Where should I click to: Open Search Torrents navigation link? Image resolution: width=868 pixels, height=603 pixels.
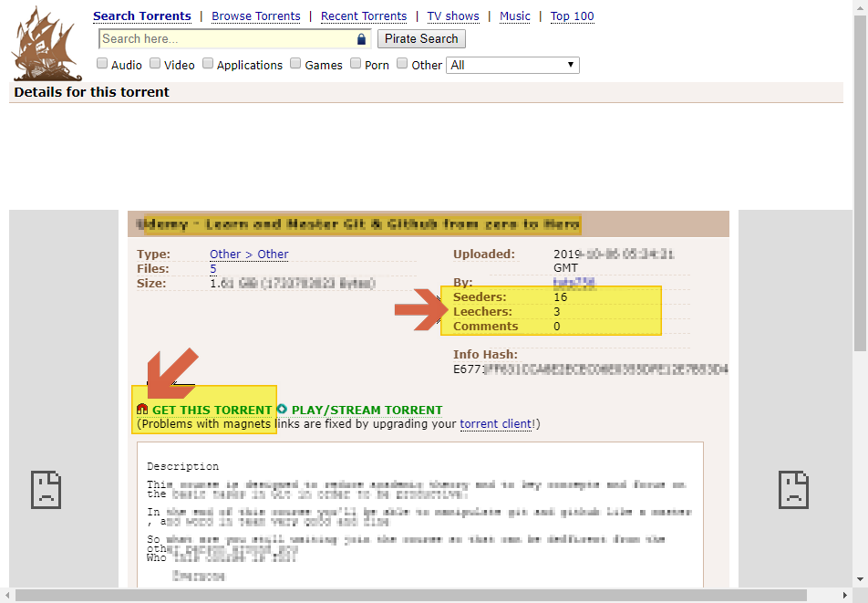tap(141, 16)
